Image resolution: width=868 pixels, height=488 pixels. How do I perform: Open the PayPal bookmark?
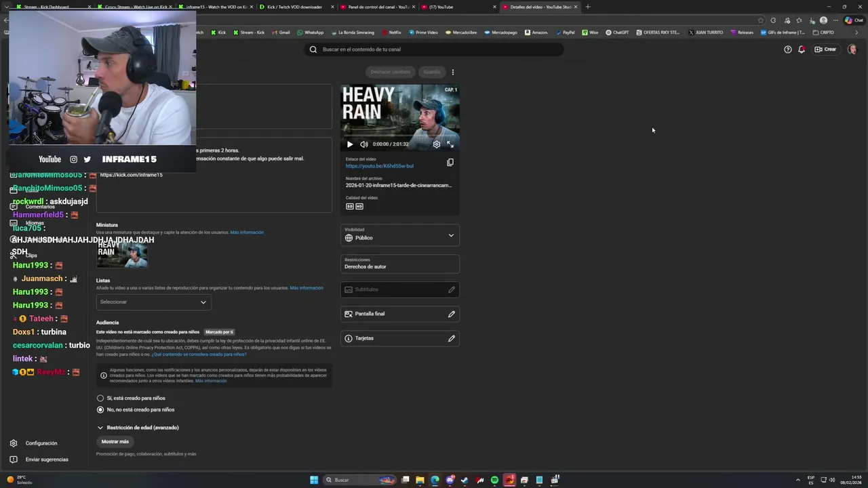pos(565,33)
